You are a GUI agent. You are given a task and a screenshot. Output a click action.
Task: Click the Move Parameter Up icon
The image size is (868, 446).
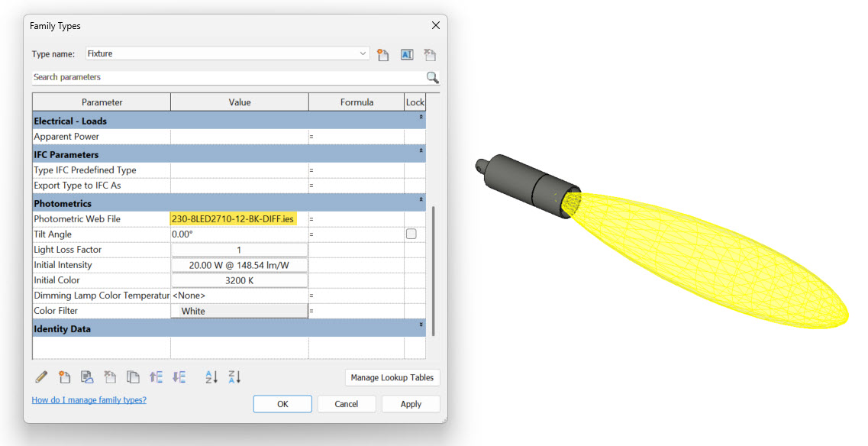coord(156,377)
